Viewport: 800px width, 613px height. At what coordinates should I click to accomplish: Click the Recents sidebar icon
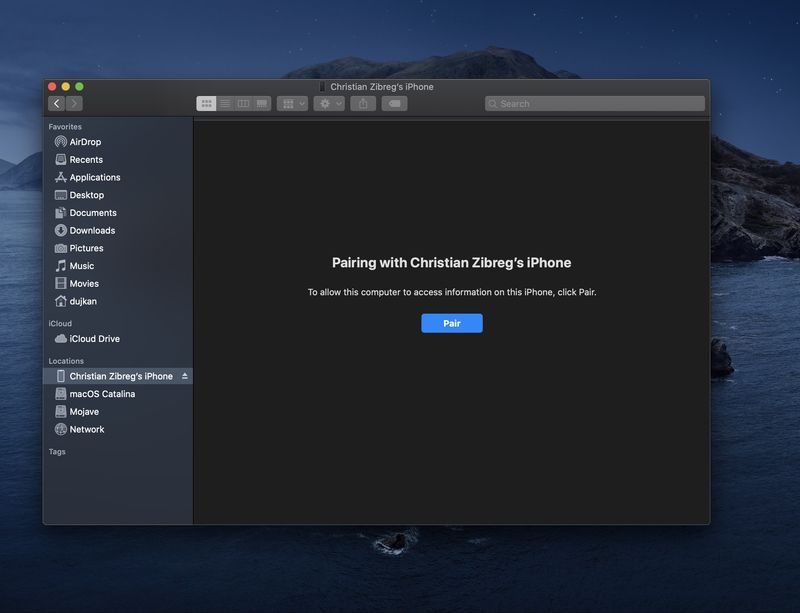61,159
